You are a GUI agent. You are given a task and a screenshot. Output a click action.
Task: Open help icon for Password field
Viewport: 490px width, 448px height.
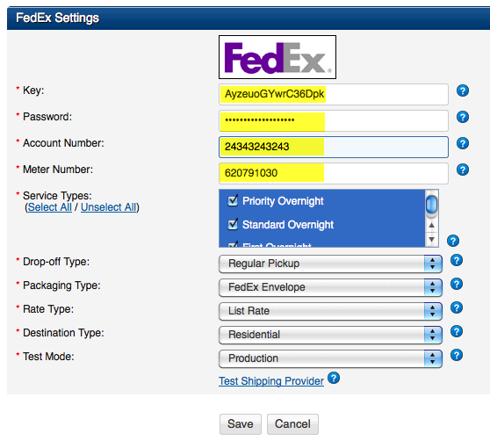pos(463,117)
